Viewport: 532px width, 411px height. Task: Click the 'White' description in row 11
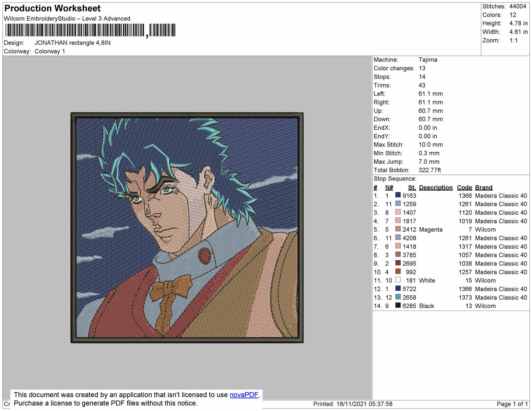point(427,280)
